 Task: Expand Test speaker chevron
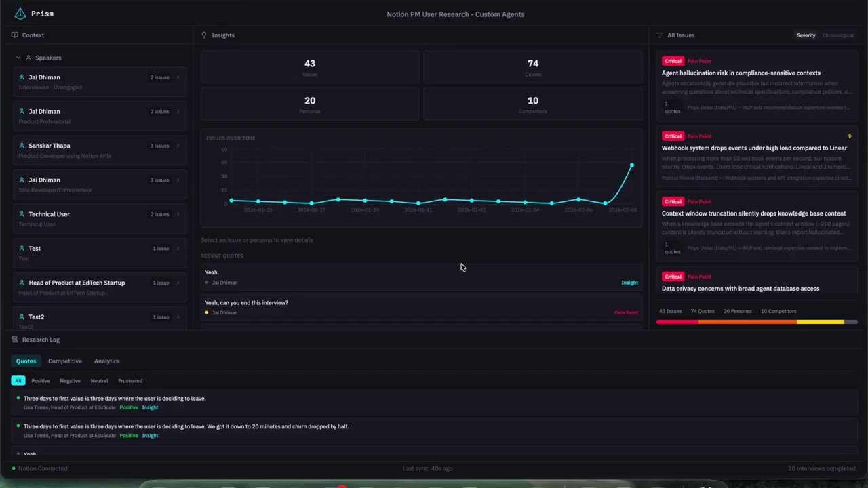point(178,248)
